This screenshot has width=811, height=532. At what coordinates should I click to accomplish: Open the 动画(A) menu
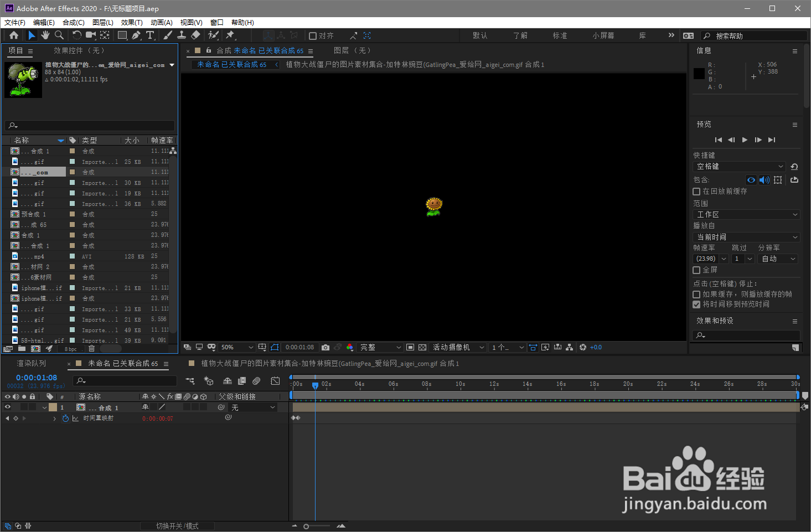[x=162, y=23]
